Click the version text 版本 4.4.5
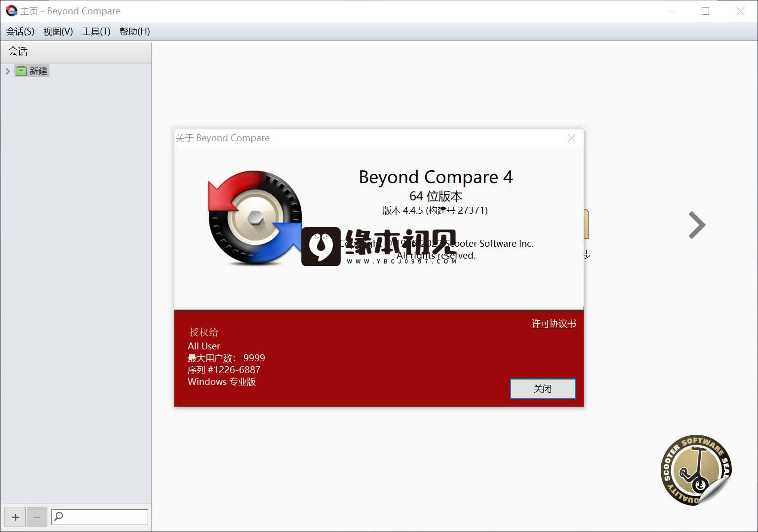758x532 pixels. [435, 210]
